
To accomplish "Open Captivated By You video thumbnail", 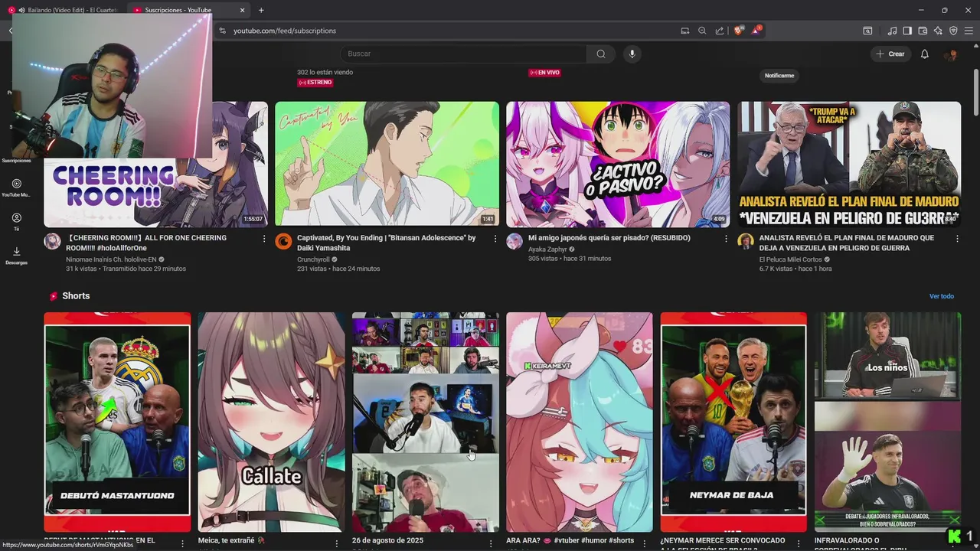I will coord(387,165).
